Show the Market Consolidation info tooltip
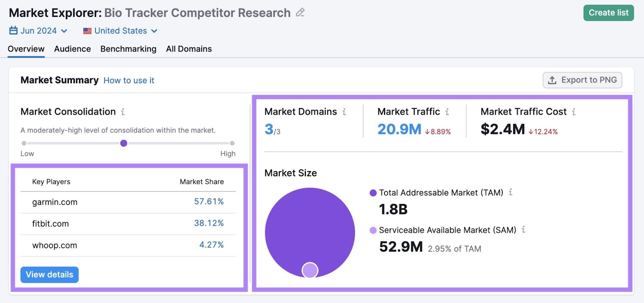The height and width of the screenshot is (303, 644). coord(123,112)
